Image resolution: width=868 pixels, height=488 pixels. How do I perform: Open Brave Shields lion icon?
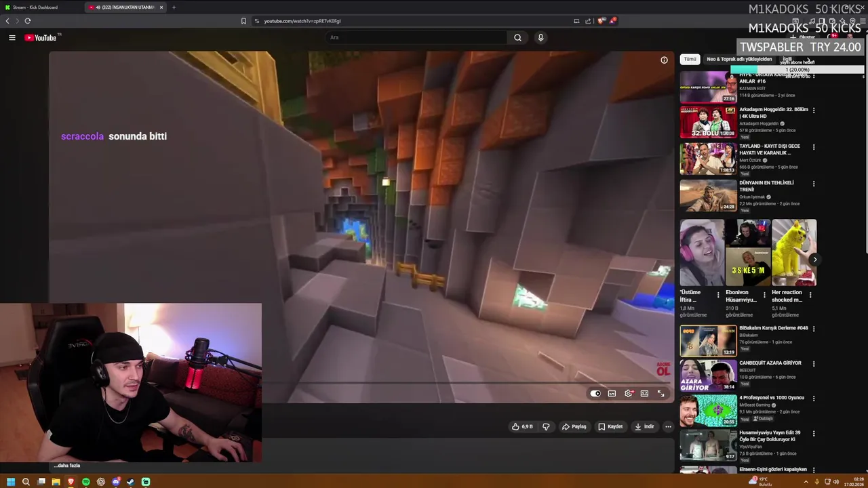point(601,21)
